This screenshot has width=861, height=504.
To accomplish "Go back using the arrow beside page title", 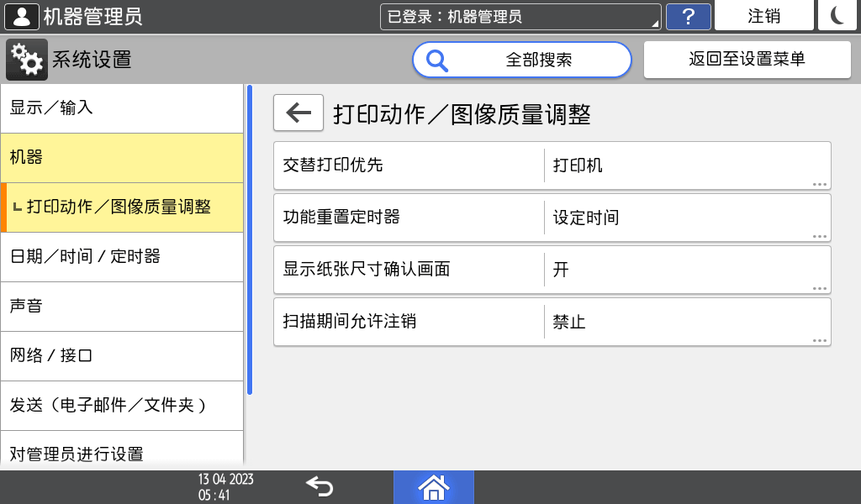I will pyautogui.click(x=298, y=113).
